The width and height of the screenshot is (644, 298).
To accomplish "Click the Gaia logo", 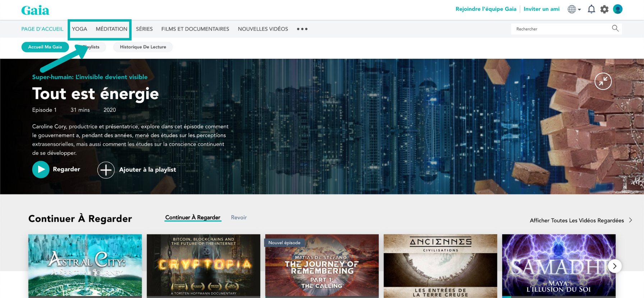I will tap(35, 10).
